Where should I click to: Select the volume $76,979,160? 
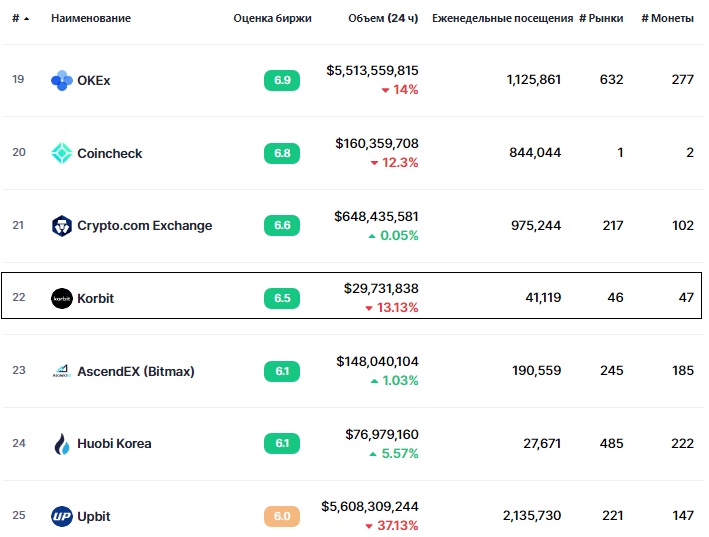[x=382, y=434]
